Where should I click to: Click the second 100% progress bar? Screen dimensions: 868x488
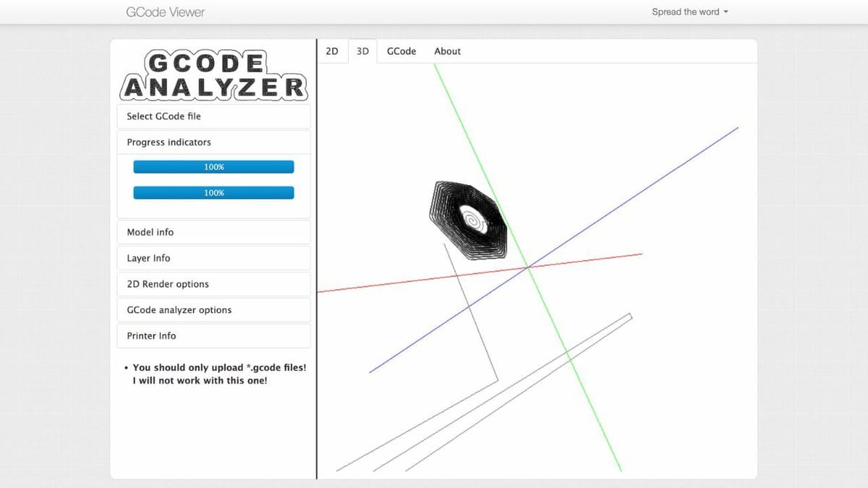pyautogui.click(x=213, y=193)
